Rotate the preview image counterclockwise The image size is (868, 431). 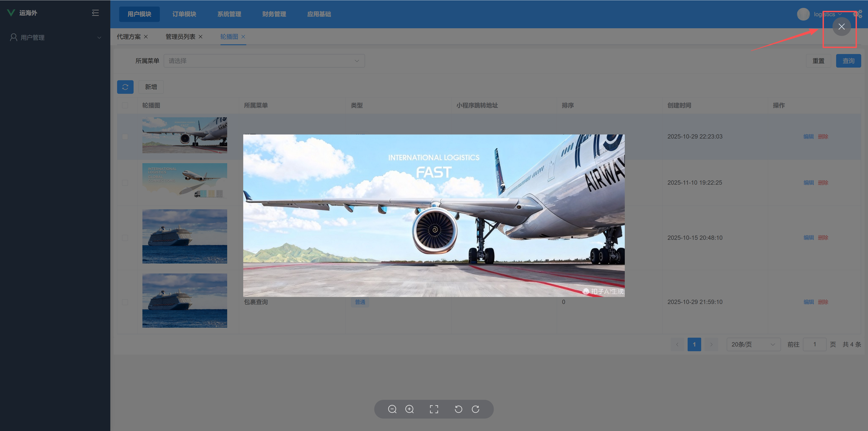click(458, 409)
